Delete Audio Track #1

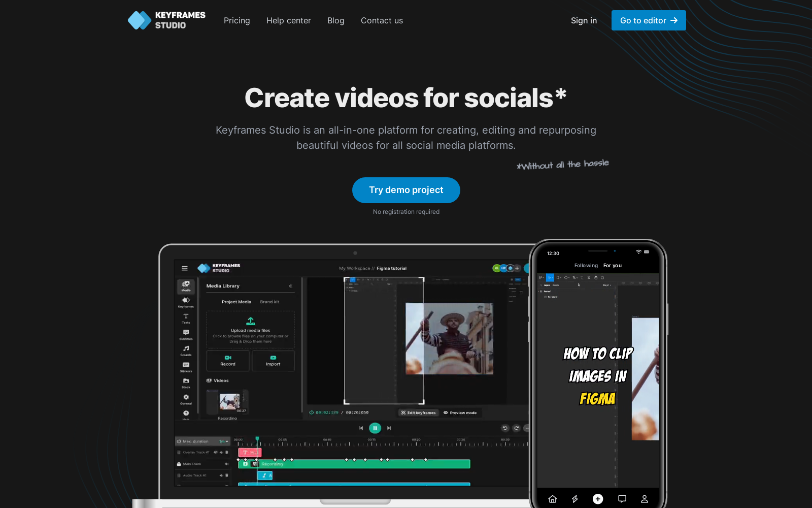pyautogui.click(x=227, y=475)
